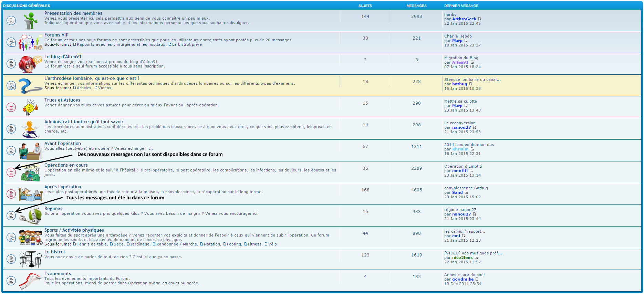Screen dimensions: 644x294
Task: Click the sports kids icon
Action: [30, 238]
